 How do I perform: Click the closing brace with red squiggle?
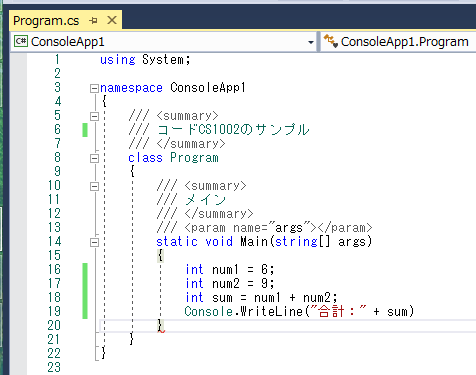point(161,326)
